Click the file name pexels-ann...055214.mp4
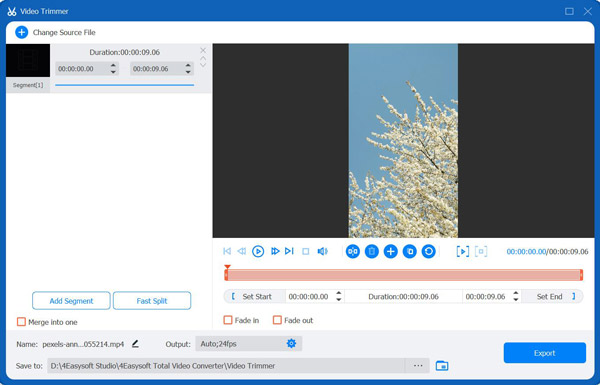Screen dimensions: 600x385 point(83,344)
